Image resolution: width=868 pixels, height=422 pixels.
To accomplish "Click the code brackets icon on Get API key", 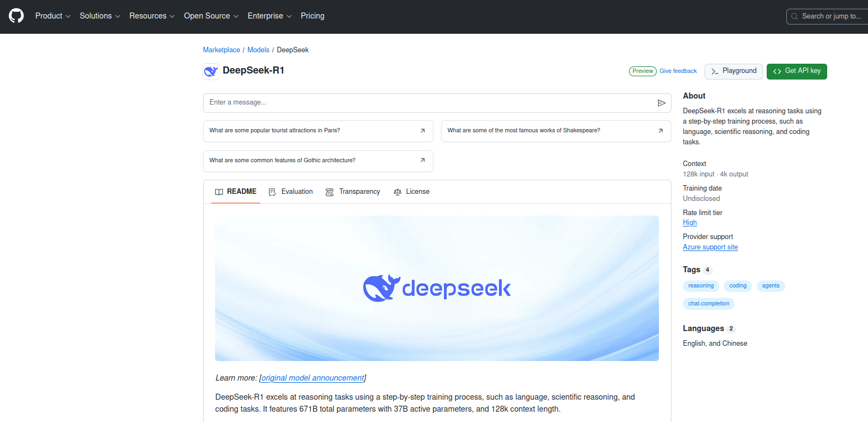I will point(777,71).
